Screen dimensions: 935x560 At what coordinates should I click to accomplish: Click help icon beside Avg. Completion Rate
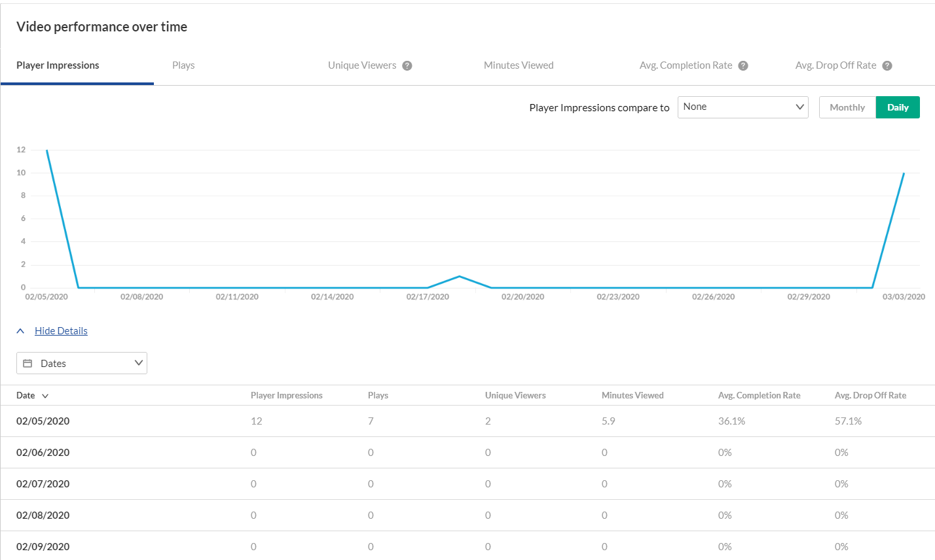[x=743, y=65]
